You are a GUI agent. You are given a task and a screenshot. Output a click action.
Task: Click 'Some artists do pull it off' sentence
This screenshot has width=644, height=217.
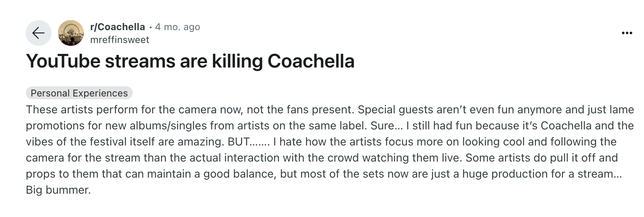pyautogui.click(x=530, y=158)
